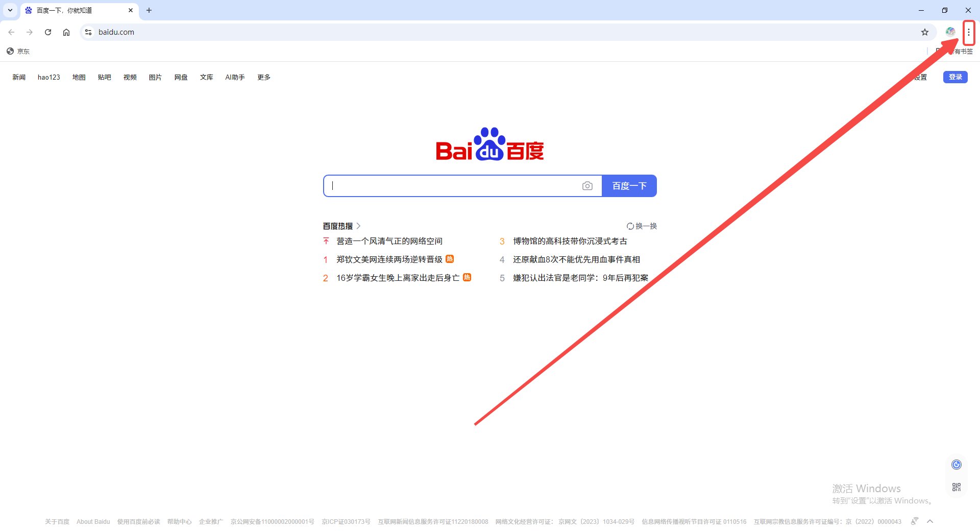The width and height of the screenshot is (980, 531).
Task: Bookmark this page with the star icon
Action: [924, 32]
